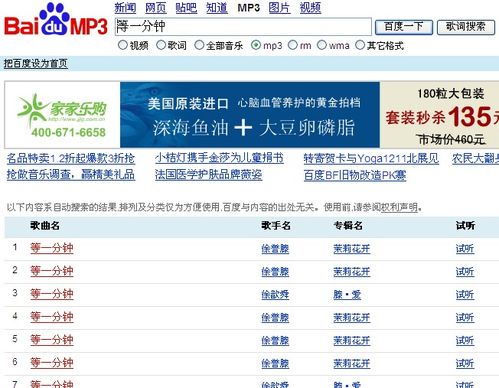
Task: Click the 小桔灯携手金莎为儿童捐书 link
Action: 219,158
